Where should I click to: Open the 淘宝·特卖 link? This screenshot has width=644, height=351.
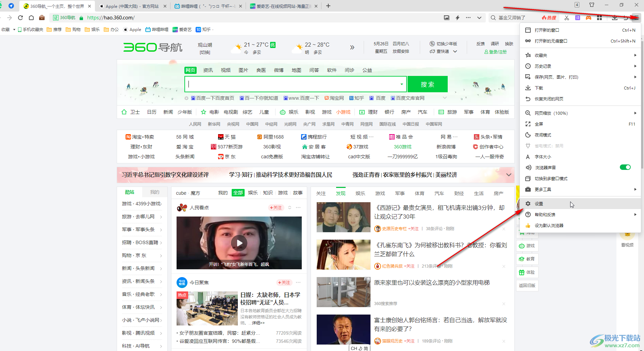point(140,137)
